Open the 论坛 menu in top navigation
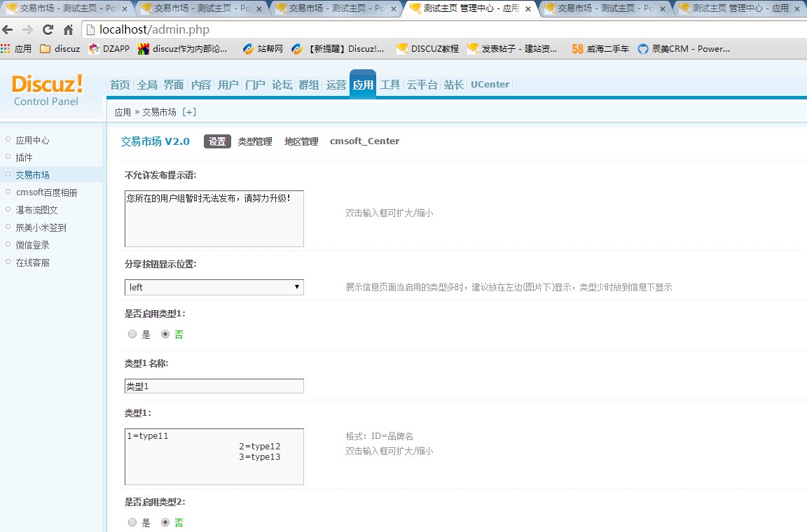807x532 pixels. click(x=282, y=85)
